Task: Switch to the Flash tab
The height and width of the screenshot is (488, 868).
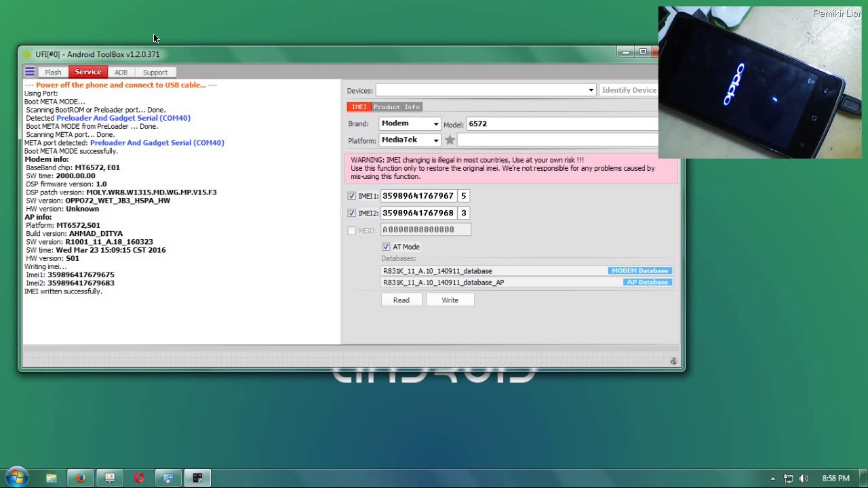Action: click(x=53, y=73)
